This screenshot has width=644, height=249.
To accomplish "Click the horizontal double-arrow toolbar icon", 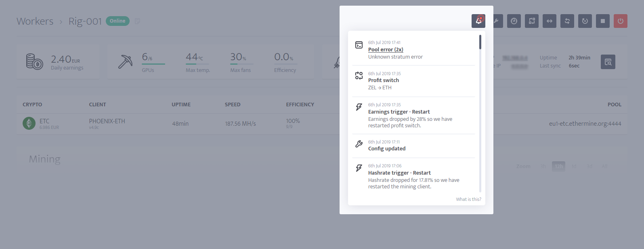I will point(550,21).
